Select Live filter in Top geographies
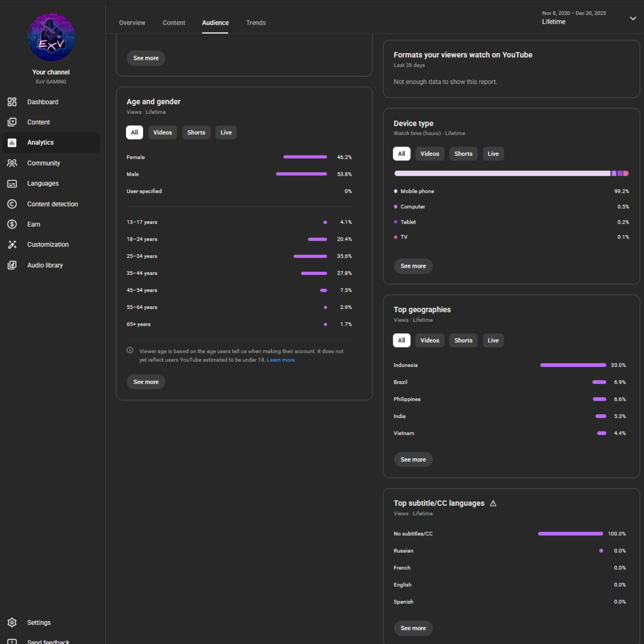644x644 pixels. click(x=493, y=340)
